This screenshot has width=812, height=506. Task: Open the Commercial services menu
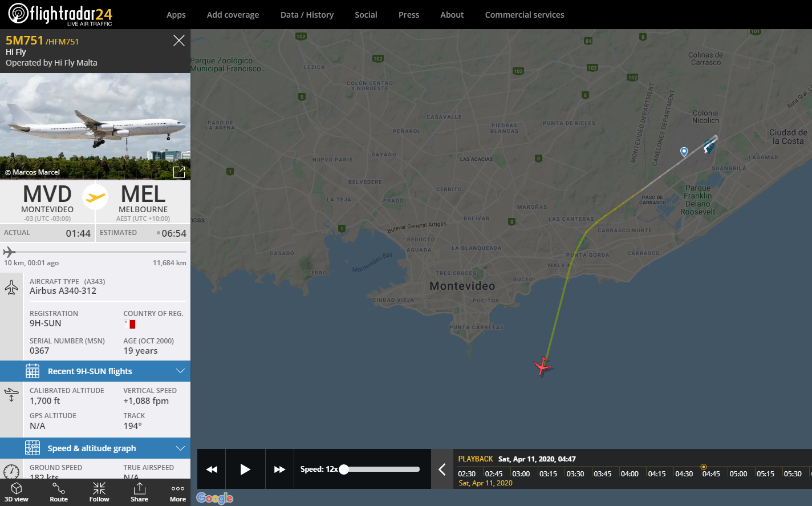point(524,15)
